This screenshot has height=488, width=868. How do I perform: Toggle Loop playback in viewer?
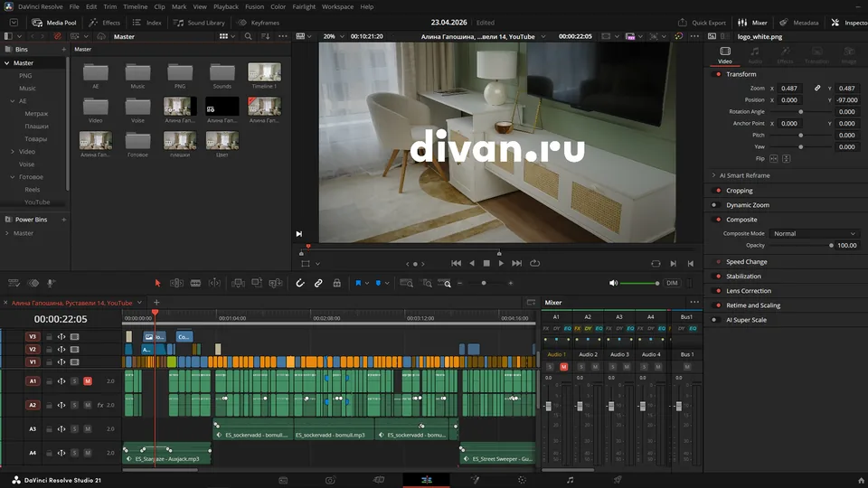pyautogui.click(x=534, y=263)
